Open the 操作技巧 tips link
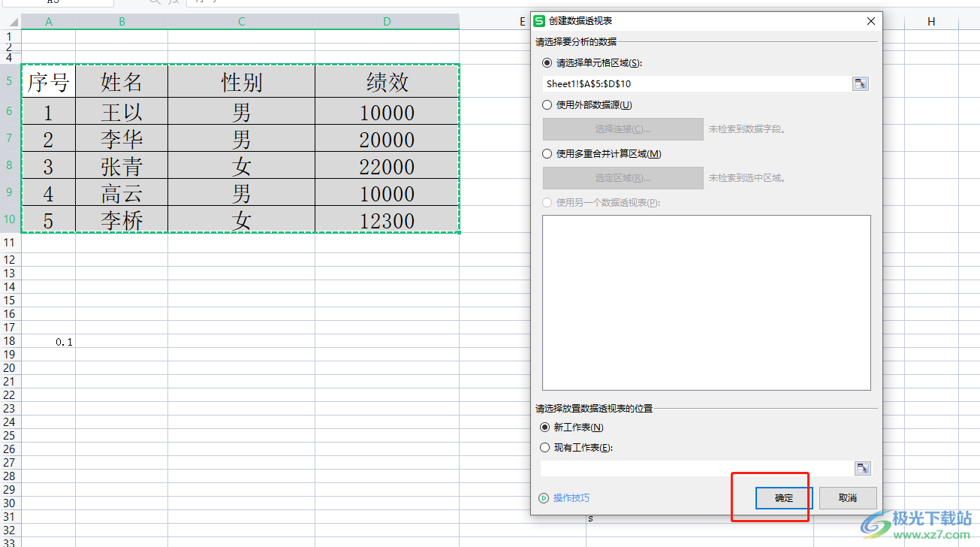Screen dimensions: 980x547 [571, 497]
